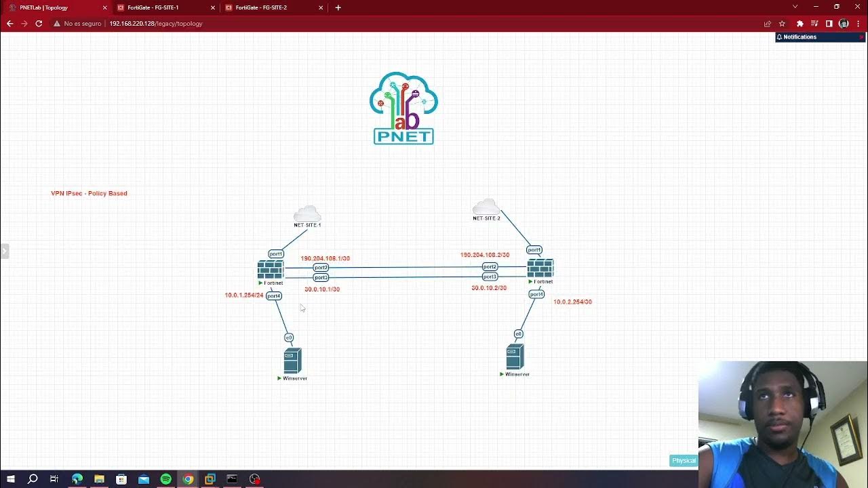Open the terminal window taskbar icon

click(232, 479)
